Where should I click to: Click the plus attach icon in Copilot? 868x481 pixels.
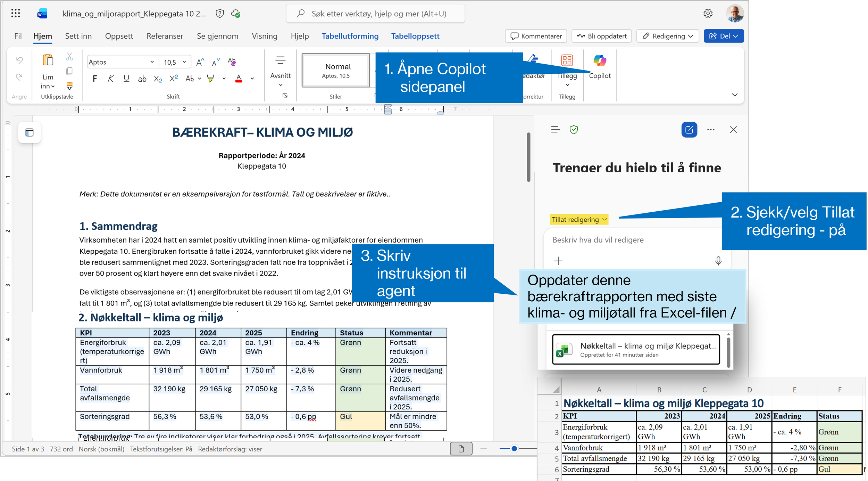pos(558,261)
